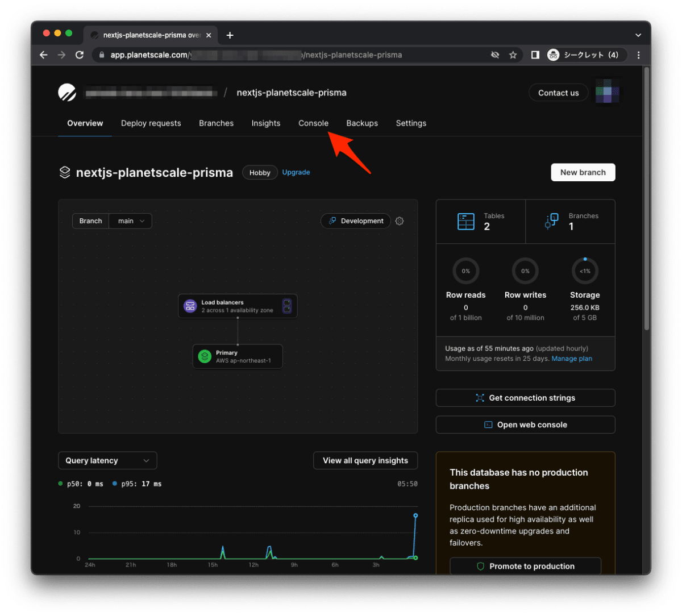Toggle the browser side panel icon
Image resolution: width=682 pixels, height=616 pixels.
(x=535, y=55)
